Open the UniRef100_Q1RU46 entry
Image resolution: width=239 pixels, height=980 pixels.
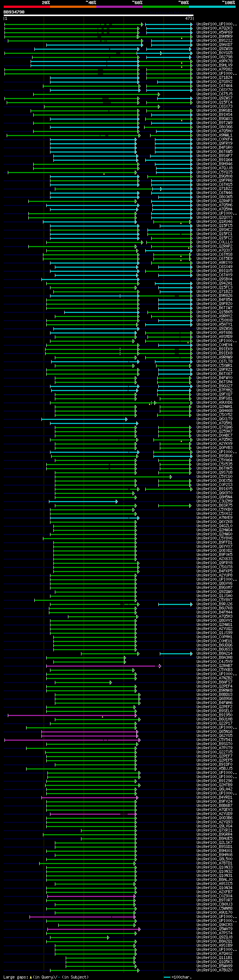point(214,222)
